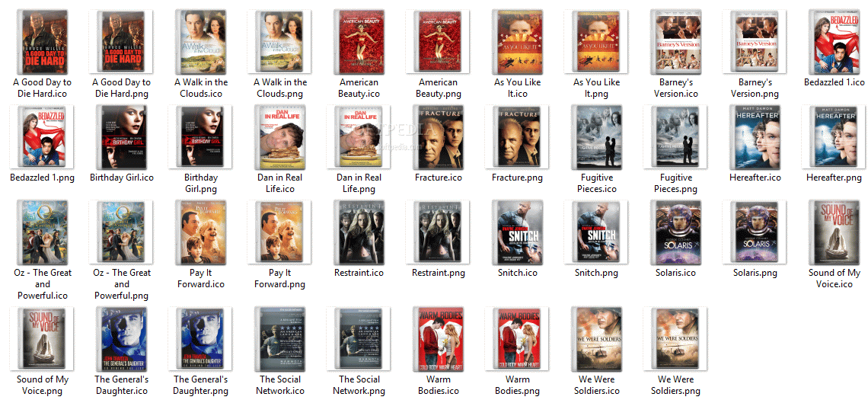868x416 pixels.
Task: Choose the Solaris.png cover icon
Action: tap(755, 232)
